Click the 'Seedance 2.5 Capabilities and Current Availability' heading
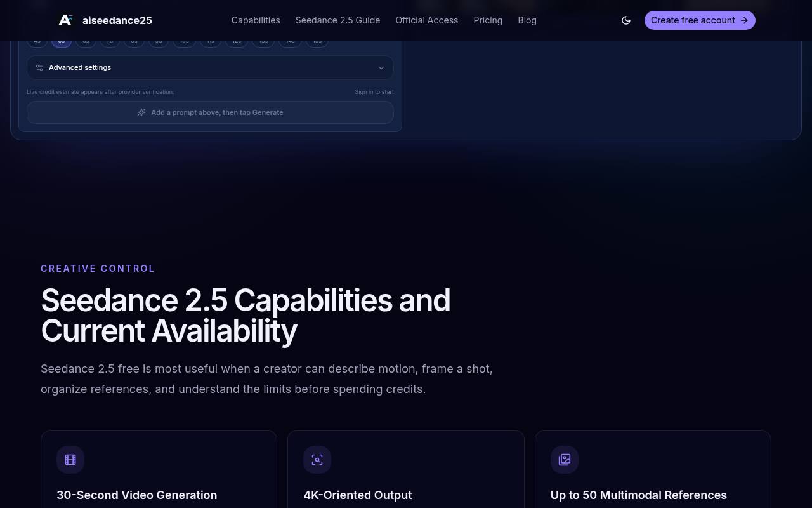 coord(246,316)
